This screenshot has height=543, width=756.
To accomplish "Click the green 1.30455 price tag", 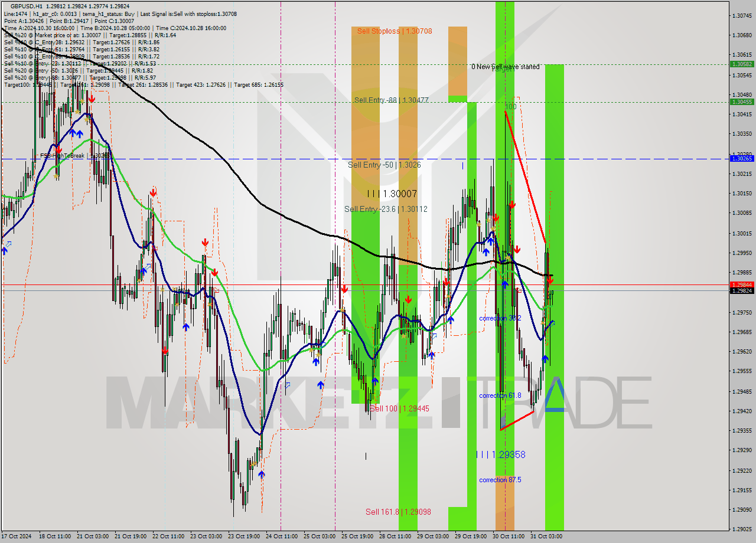I will (742, 102).
